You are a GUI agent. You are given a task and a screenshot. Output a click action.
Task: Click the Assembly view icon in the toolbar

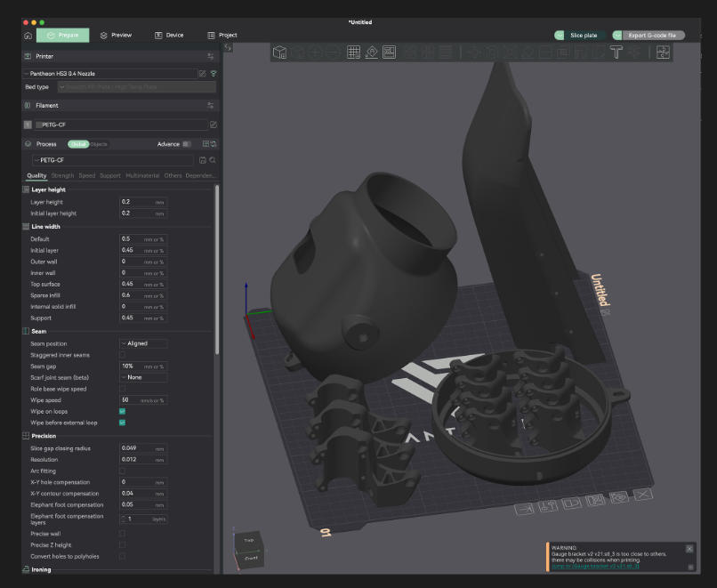pyautogui.click(x=663, y=52)
